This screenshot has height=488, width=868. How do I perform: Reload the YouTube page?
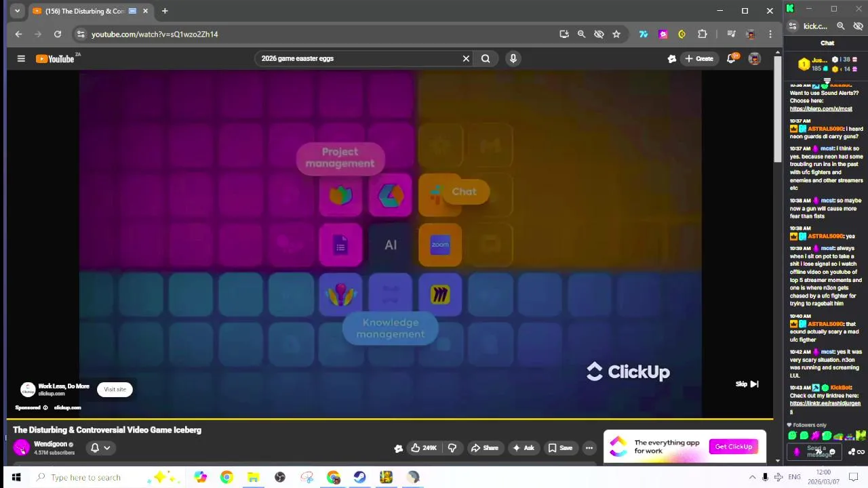(58, 34)
